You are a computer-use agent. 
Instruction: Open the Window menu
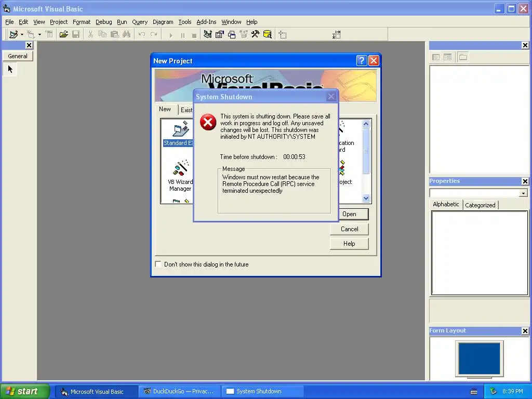coord(231,22)
